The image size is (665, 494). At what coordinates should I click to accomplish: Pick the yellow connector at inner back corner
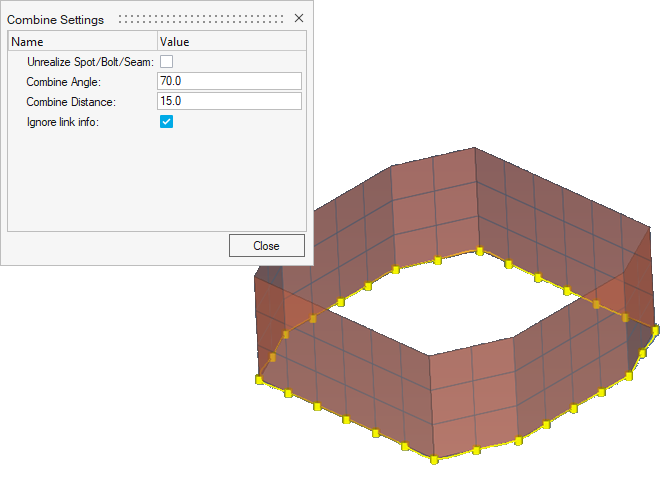tap(480, 251)
